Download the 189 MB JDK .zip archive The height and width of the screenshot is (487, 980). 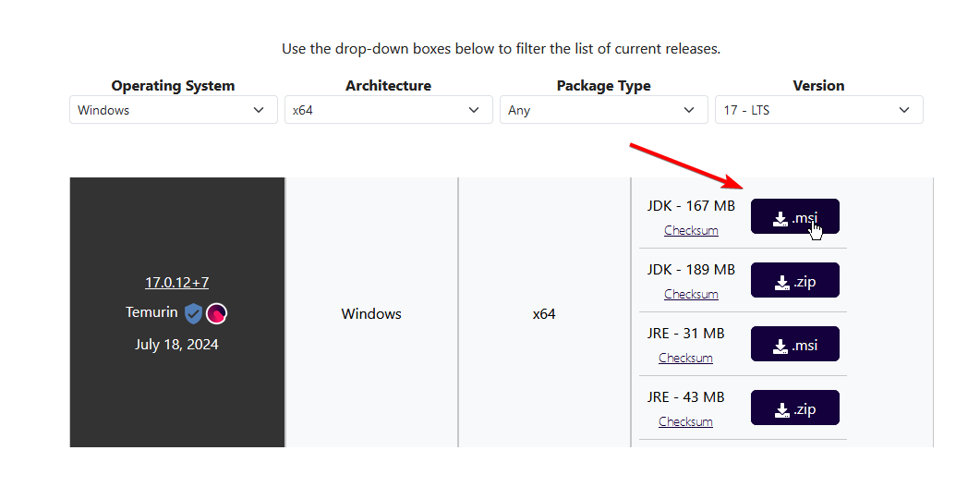[794, 281]
